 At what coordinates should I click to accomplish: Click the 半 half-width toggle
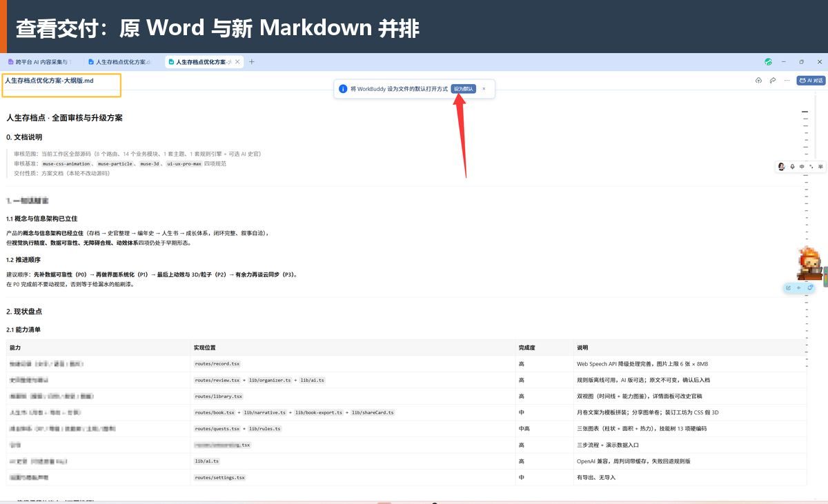click(820, 166)
